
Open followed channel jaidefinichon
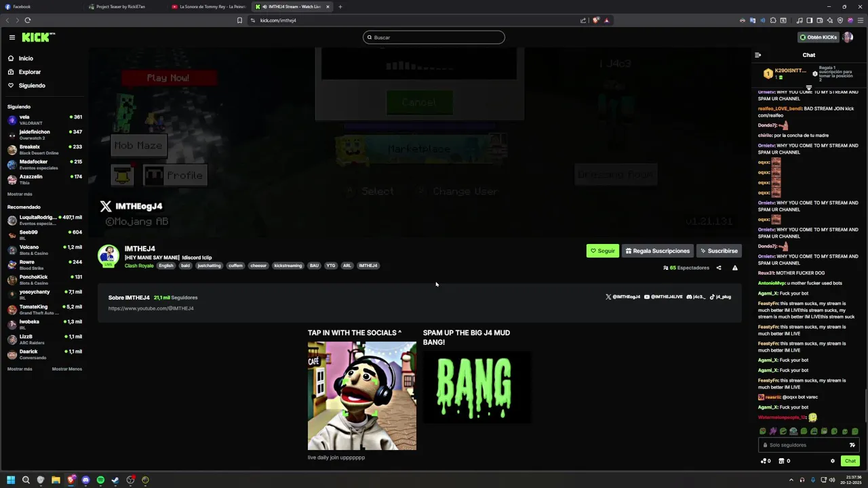44,134
